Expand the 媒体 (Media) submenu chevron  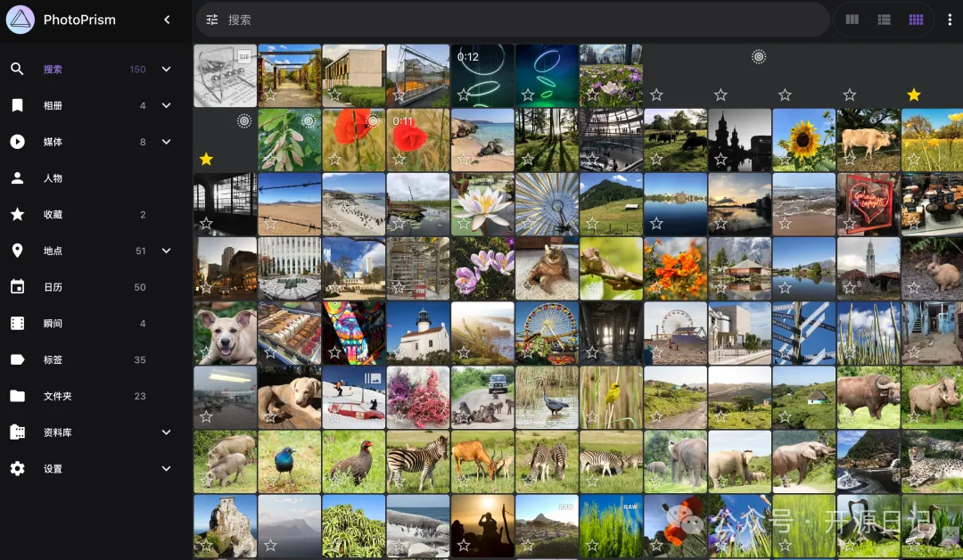[x=166, y=142]
